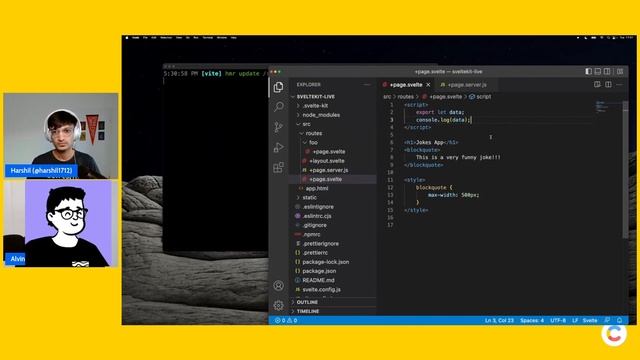Open the Explorer More Actions ellipsis
The width and height of the screenshot is (640, 360).
click(x=367, y=84)
